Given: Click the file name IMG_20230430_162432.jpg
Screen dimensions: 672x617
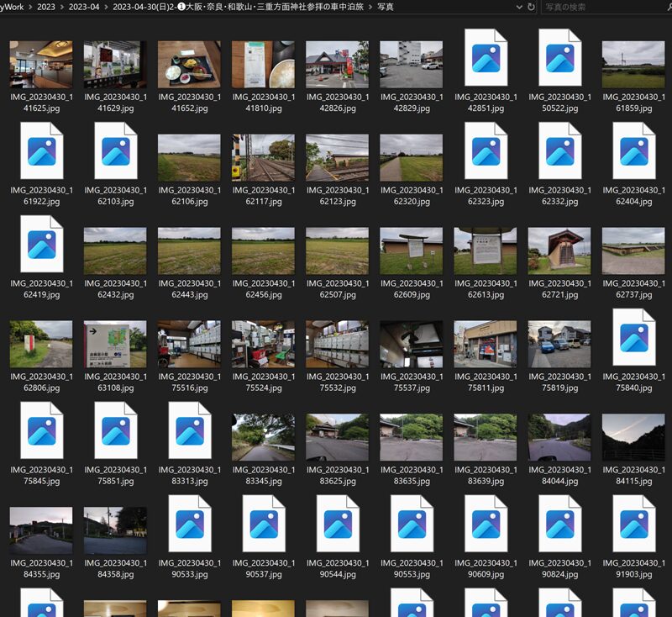Looking at the screenshot, I should [x=116, y=289].
